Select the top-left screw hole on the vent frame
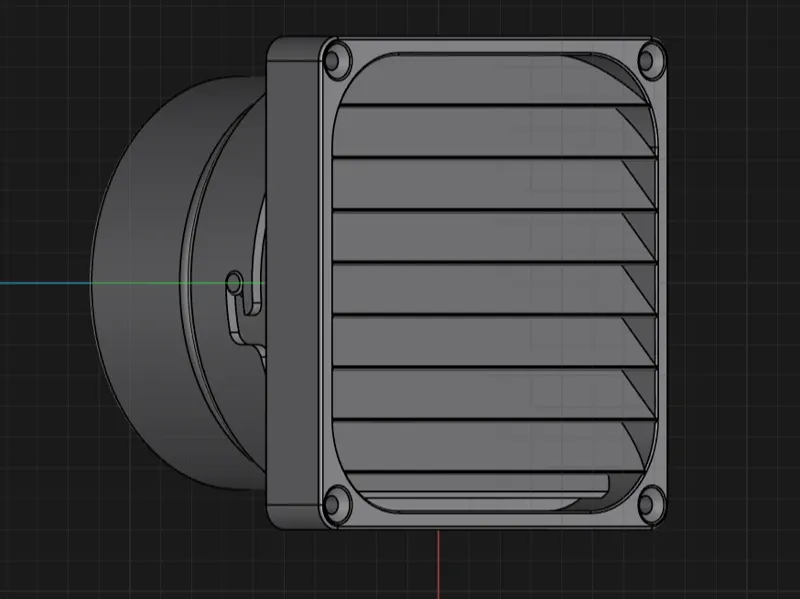 [x=337, y=61]
